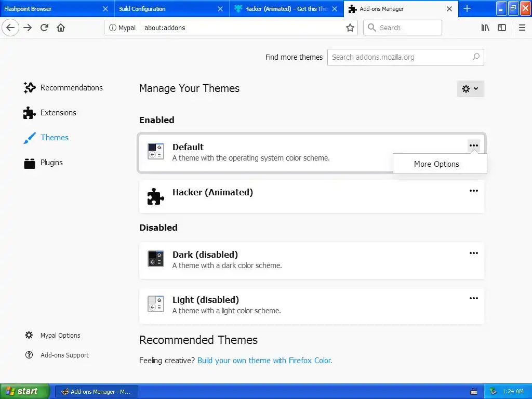Screen dimensions: 532x399
Task: Select the Light (disabled) theme title
Action: pos(206,300)
